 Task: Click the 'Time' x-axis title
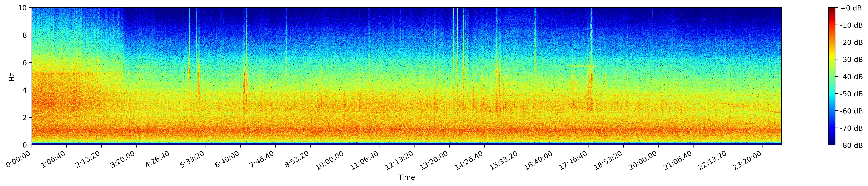pyautogui.click(x=406, y=177)
